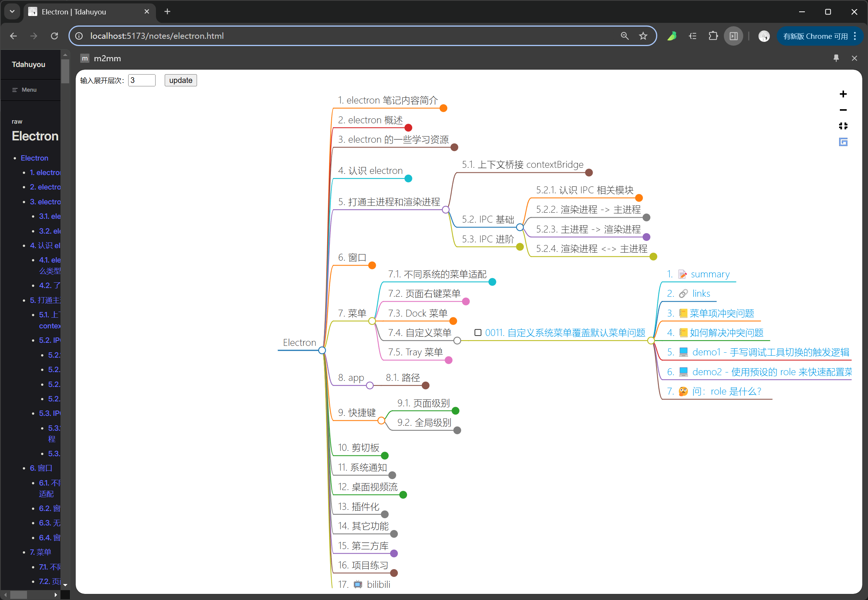Check the 0011 自定义系统菜单 checkbox

click(x=478, y=333)
